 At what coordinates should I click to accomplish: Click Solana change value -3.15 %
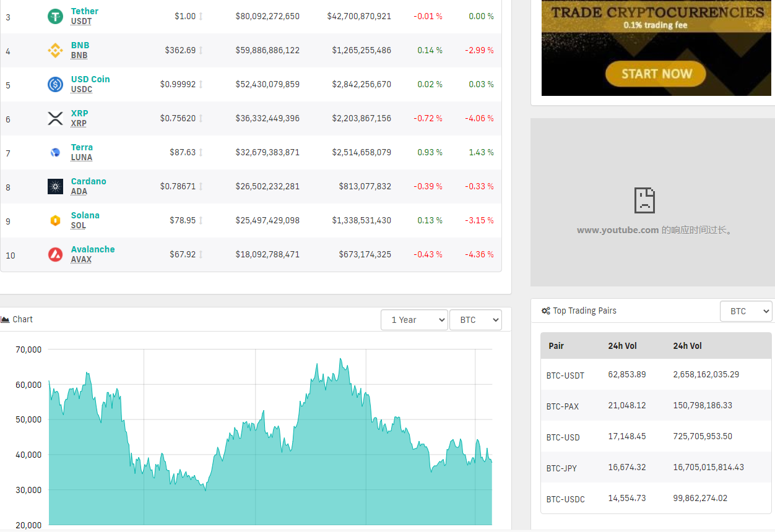click(480, 220)
